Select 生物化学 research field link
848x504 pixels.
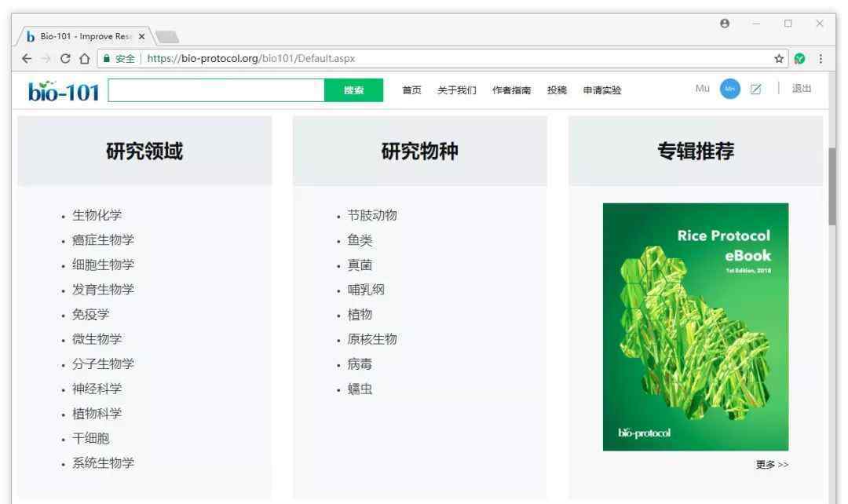pos(97,215)
